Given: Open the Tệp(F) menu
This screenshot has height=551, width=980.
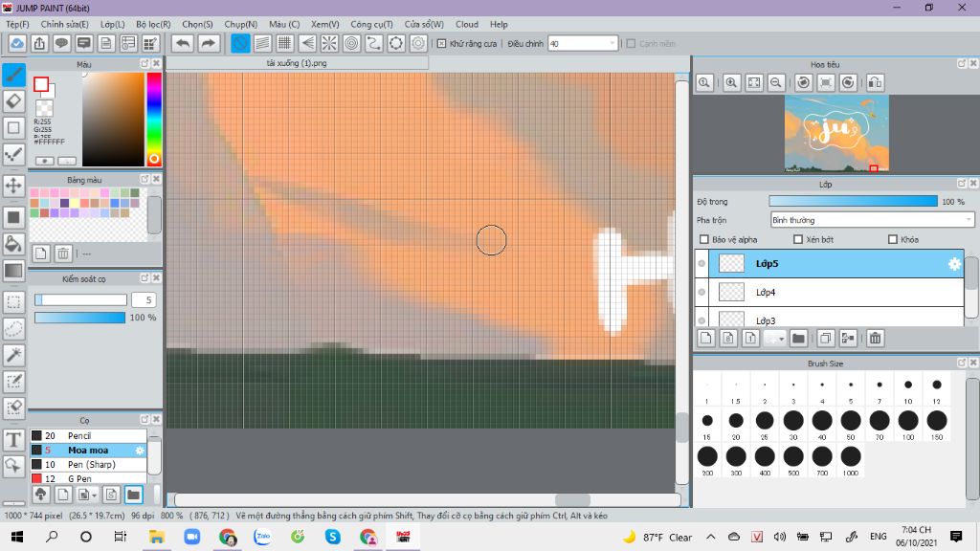Looking at the screenshot, I should pos(17,24).
